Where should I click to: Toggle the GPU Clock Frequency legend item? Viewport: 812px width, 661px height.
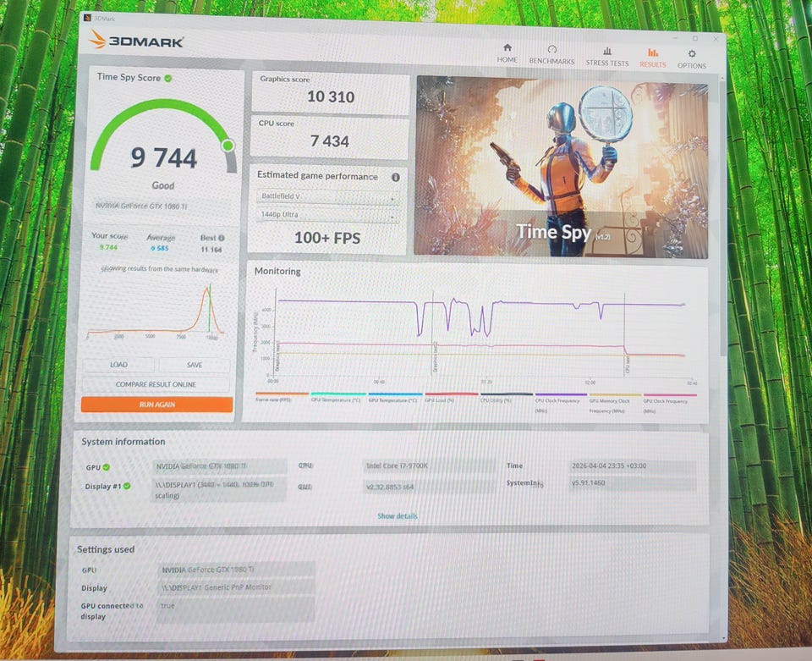tap(670, 403)
